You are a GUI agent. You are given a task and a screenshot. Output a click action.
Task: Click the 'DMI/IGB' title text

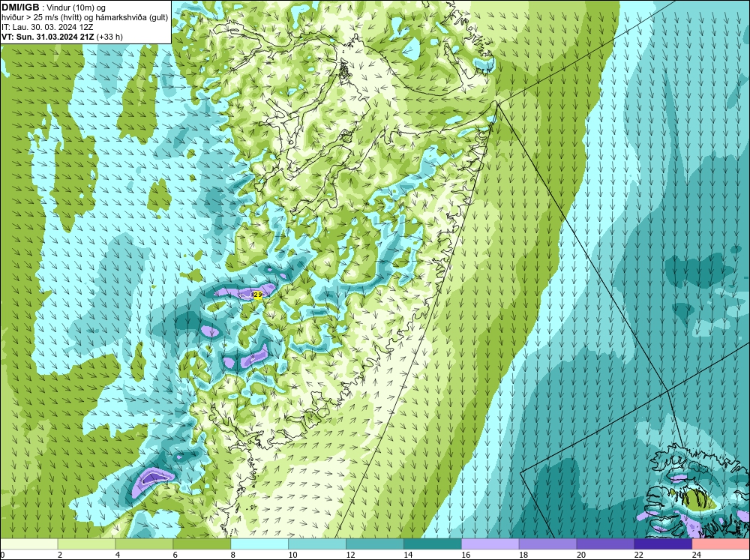tap(20, 7)
